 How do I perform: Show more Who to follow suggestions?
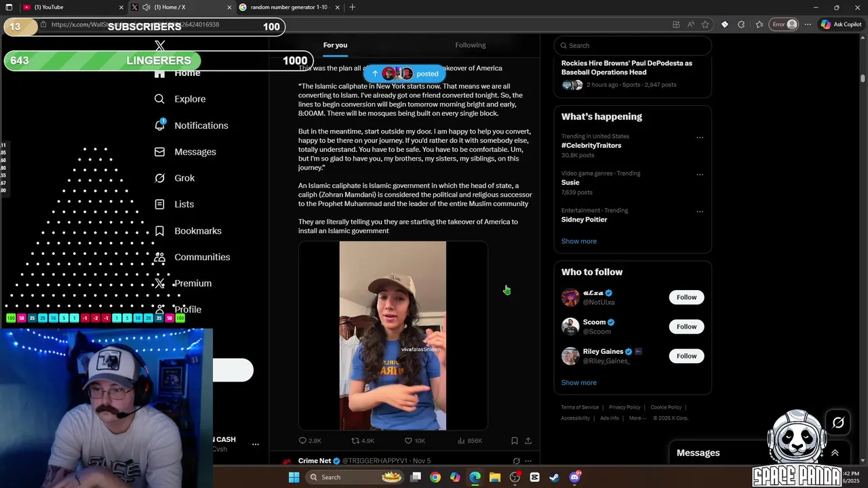[x=578, y=383]
